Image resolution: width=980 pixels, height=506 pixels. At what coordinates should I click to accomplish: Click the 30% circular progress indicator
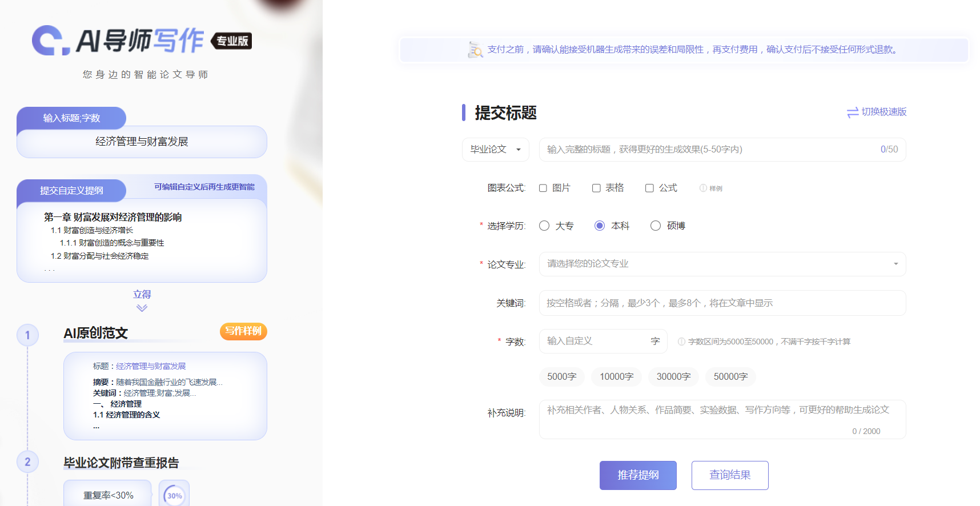[x=174, y=495]
